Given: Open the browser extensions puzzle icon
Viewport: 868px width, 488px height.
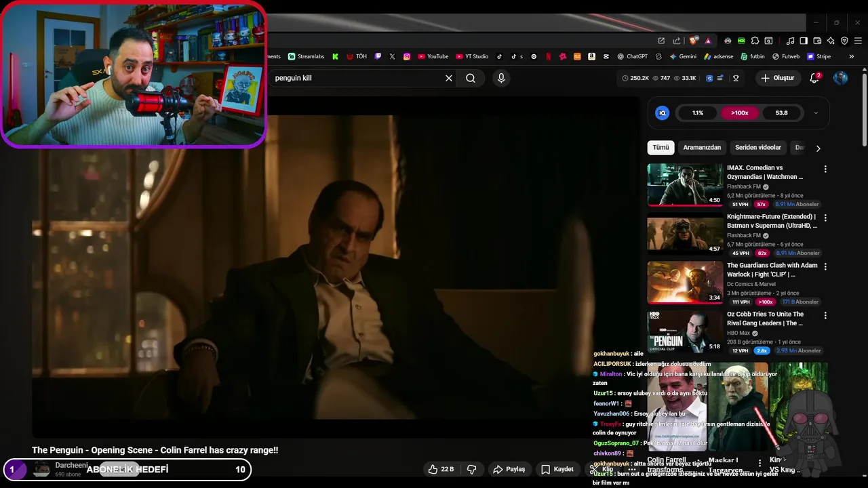Looking at the screenshot, I should tap(755, 41).
